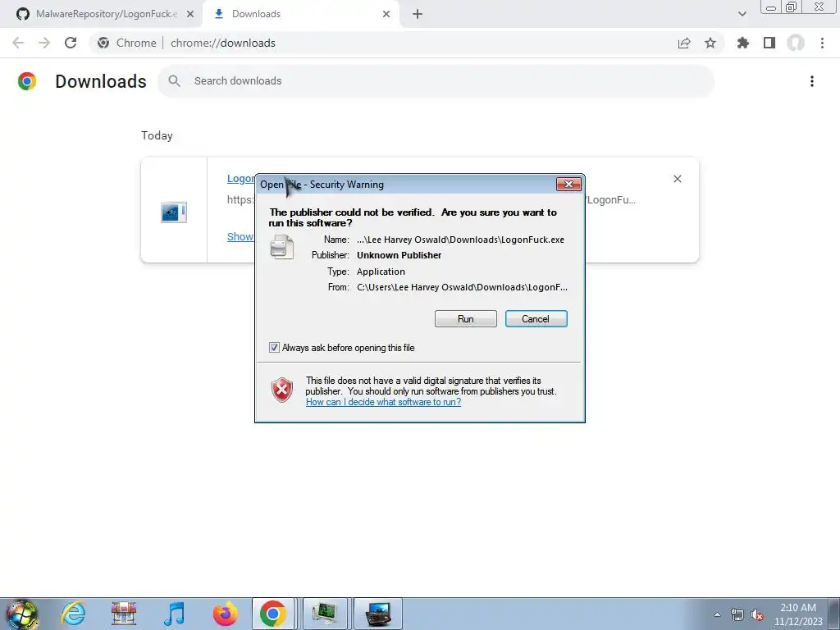Launch Firefox from the taskbar

click(x=225, y=614)
